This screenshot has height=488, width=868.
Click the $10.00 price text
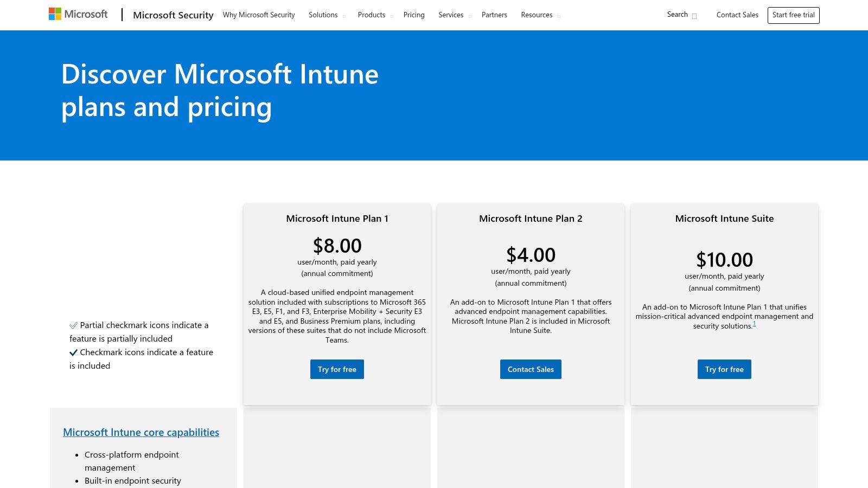click(724, 260)
